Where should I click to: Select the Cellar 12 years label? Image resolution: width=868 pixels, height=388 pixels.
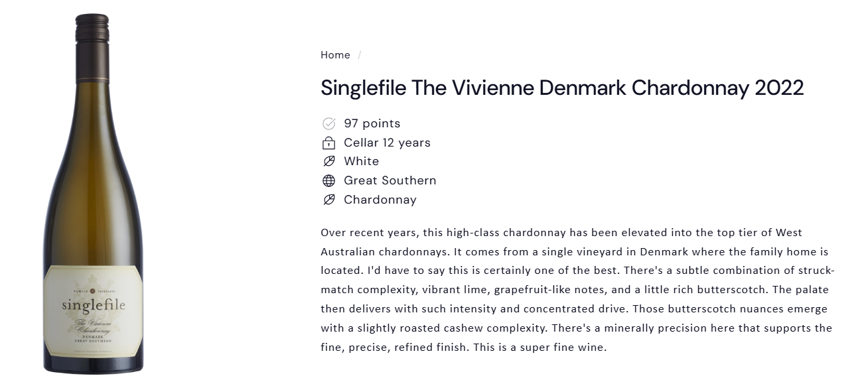387,143
